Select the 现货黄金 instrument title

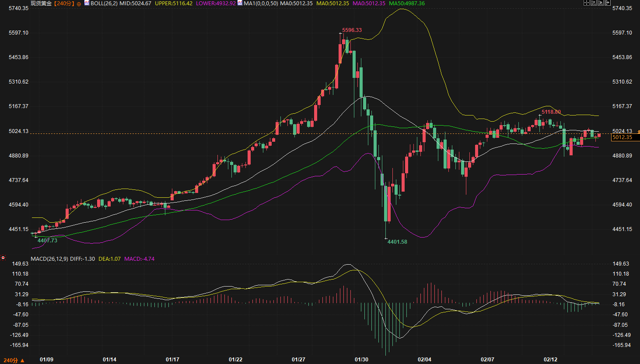pyautogui.click(x=41, y=3)
